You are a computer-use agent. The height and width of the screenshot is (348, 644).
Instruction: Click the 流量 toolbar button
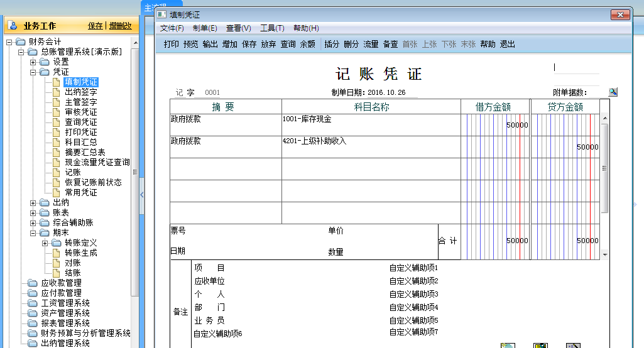[371, 44]
